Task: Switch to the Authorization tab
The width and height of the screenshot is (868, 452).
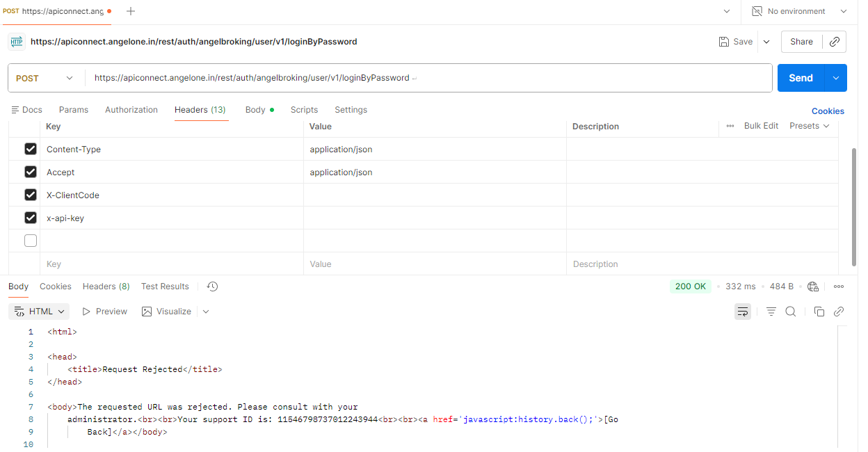Action: (131, 110)
